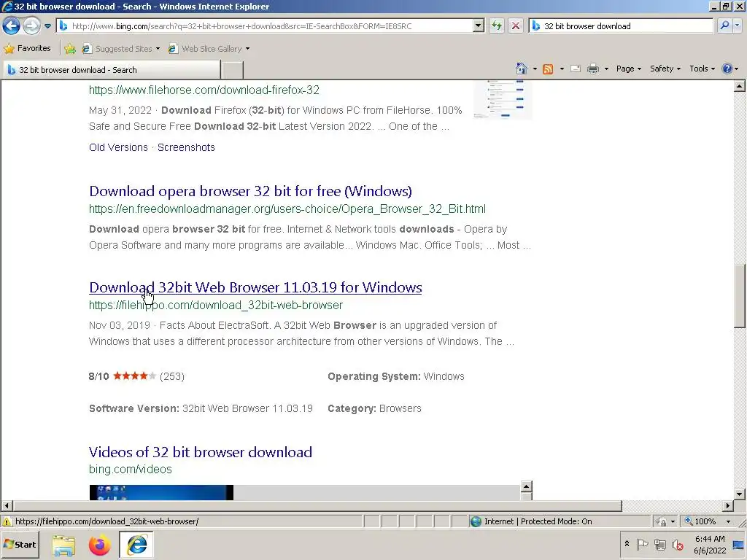Viewport: 747px width, 560px height.
Task: Open 'Videos of 32 bit browser download' link
Action: click(x=201, y=452)
